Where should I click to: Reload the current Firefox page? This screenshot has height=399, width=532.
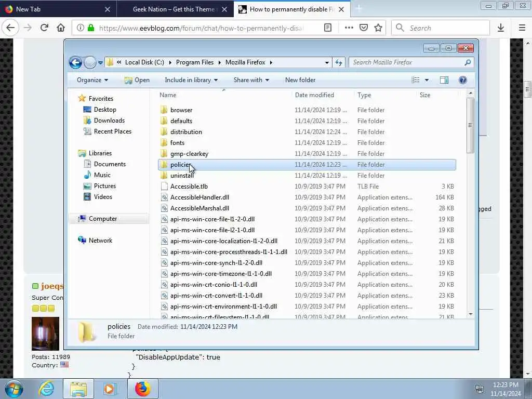click(44, 28)
